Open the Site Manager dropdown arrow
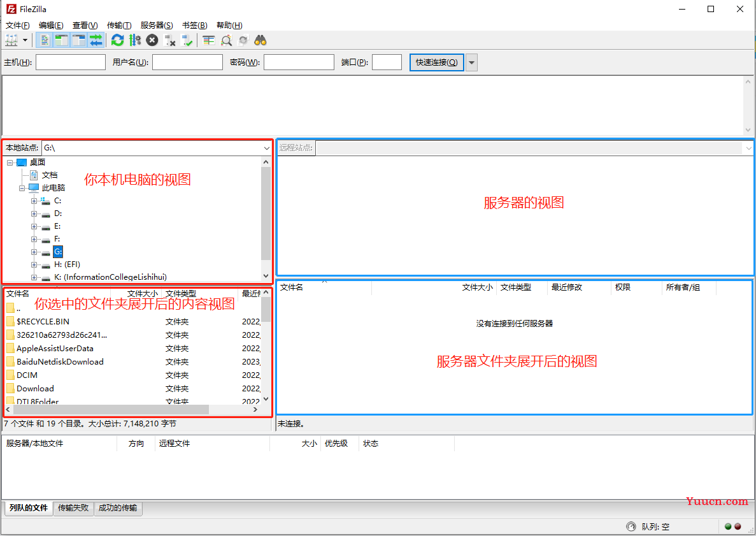The width and height of the screenshot is (756, 536). pos(25,41)
